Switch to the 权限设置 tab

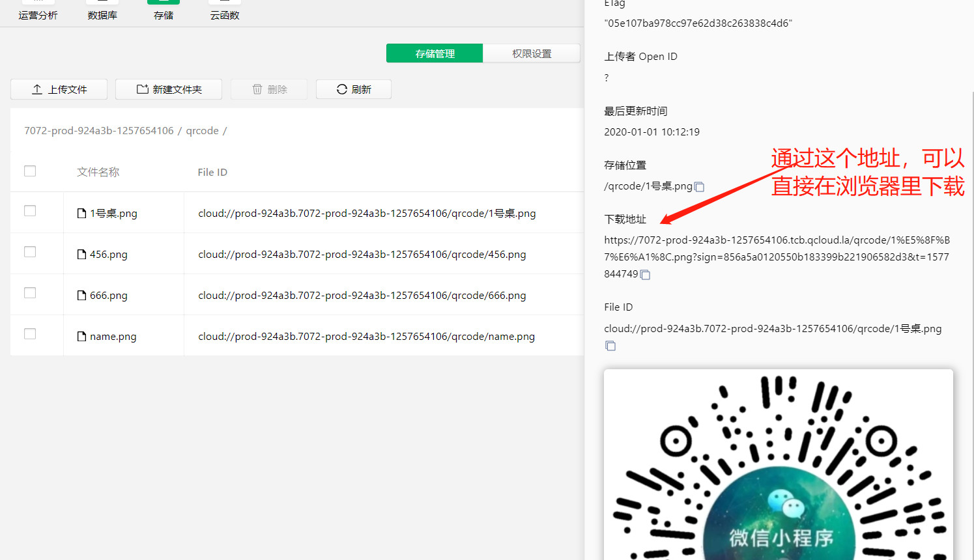tap(531, 53)
